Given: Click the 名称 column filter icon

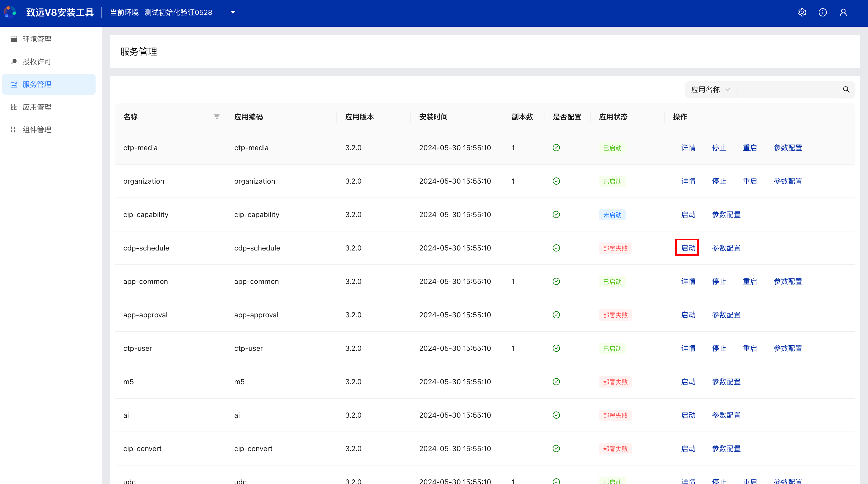Looking at the screenshot, I should click(217, 117).
